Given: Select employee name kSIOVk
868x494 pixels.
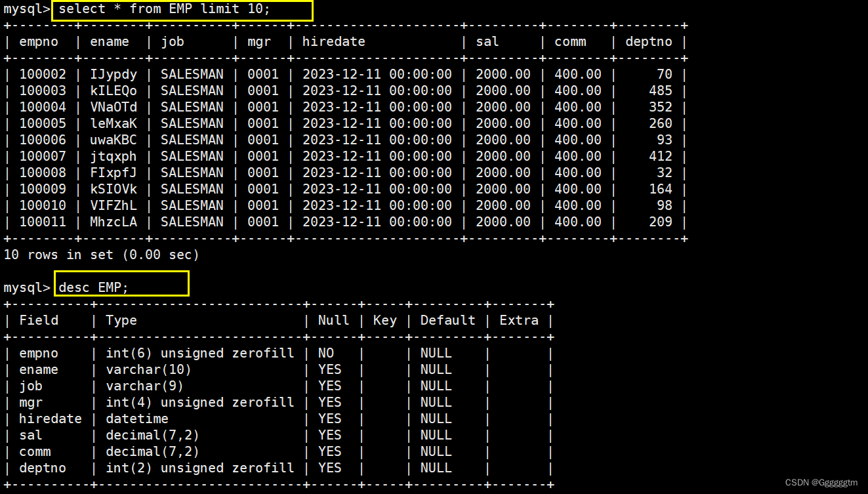Looking at the screenshot, I should coord(114,189).
